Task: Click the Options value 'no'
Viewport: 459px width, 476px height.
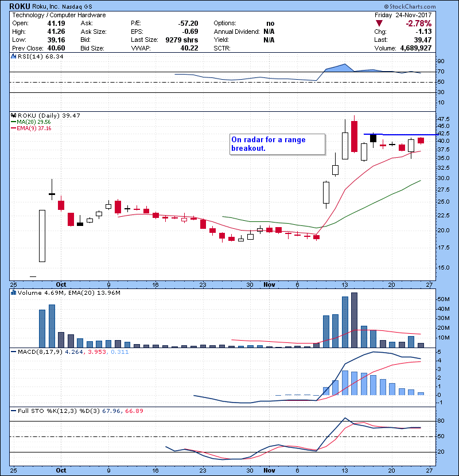Action: tap(270, 24)
